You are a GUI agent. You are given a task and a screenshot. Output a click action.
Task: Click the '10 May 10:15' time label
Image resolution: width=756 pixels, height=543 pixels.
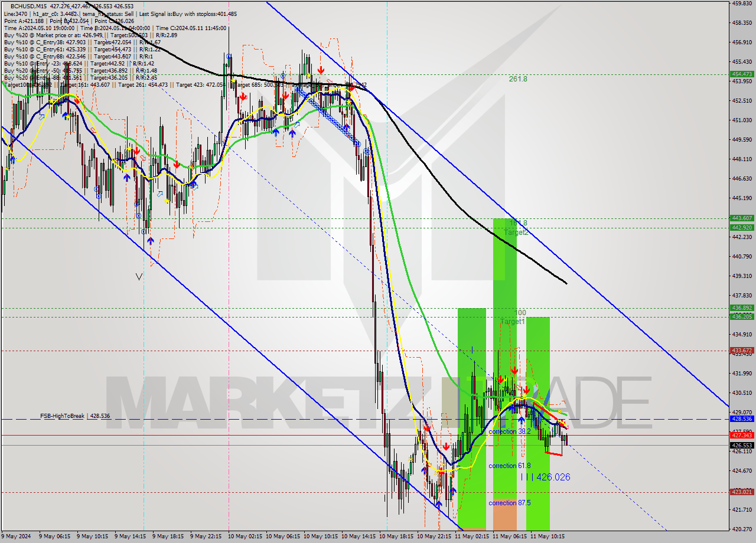(322, 537)
